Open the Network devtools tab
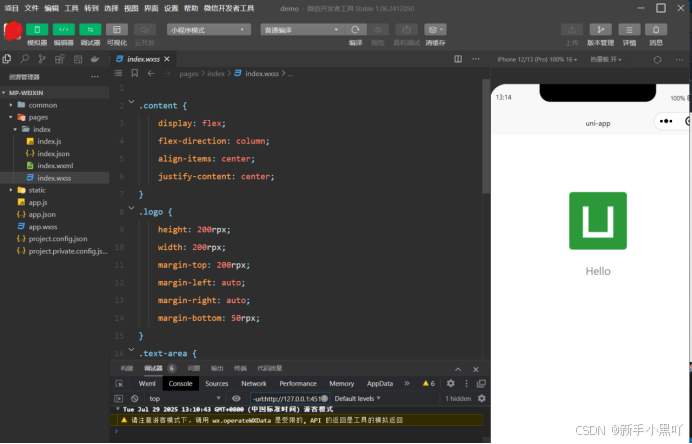692x444 pixels. (x=254, y=384)
